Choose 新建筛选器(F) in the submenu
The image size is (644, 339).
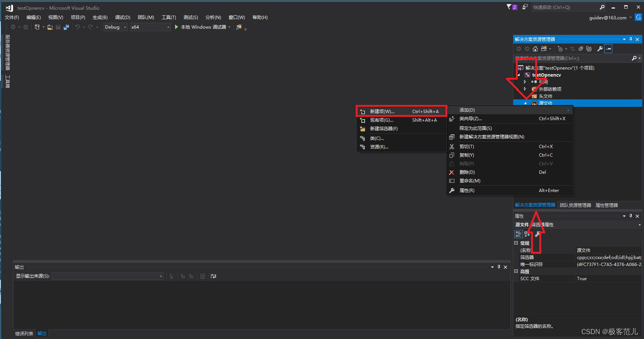click(x=401, y=129)
